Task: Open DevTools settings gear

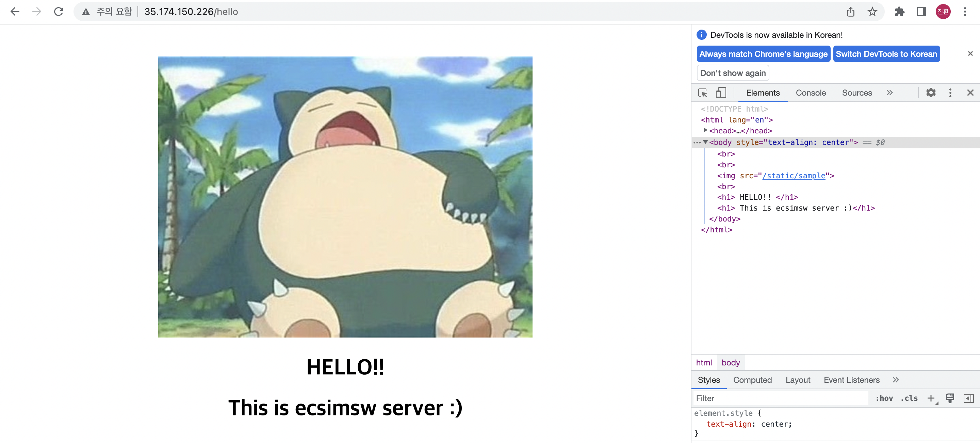Action: tap(931, 93)
